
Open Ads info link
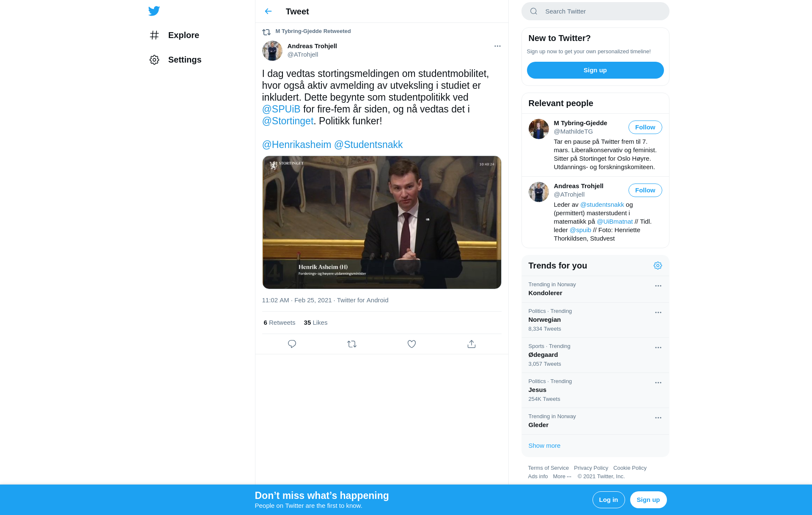(x=538, y=477)
